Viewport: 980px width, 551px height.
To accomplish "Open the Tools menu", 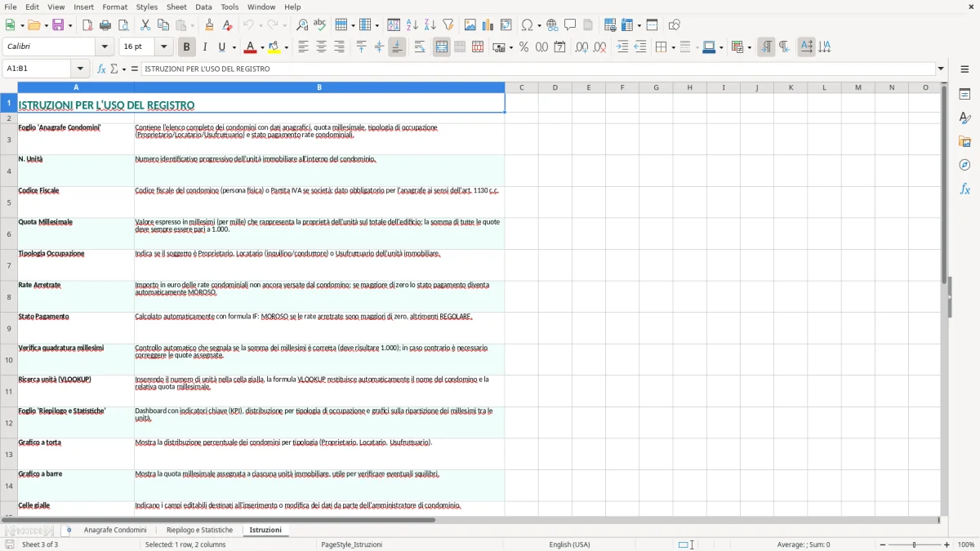I will (229, 7).
